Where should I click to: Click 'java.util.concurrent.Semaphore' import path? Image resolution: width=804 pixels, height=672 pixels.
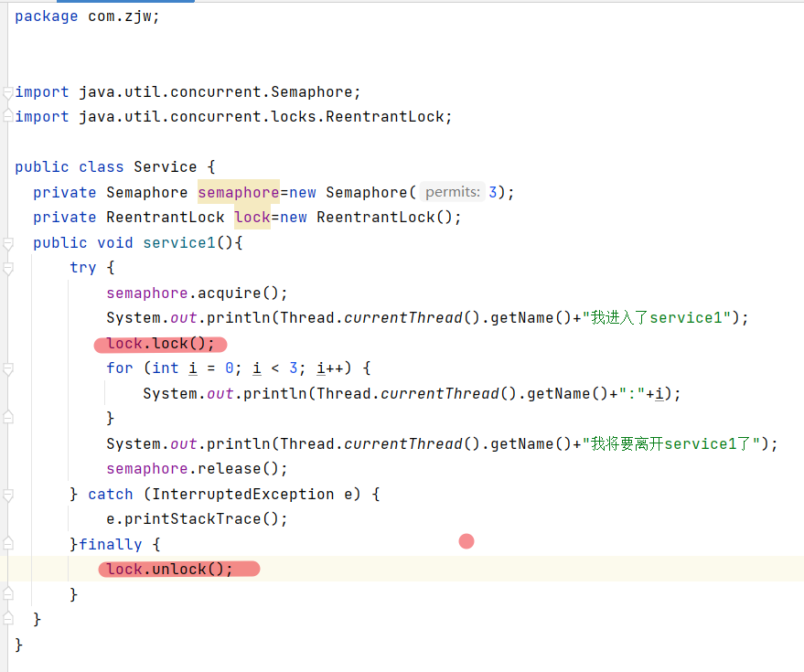click(x=215, y=92)
